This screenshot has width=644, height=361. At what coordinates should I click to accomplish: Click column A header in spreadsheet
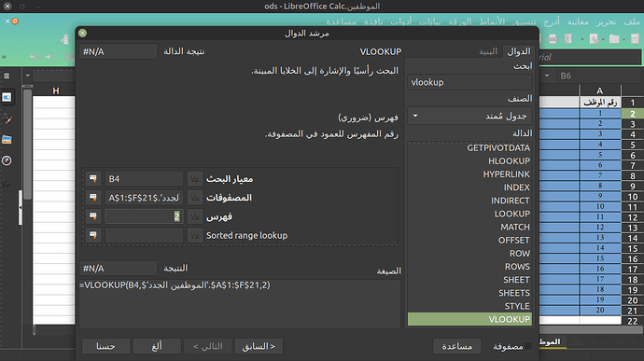599,90
